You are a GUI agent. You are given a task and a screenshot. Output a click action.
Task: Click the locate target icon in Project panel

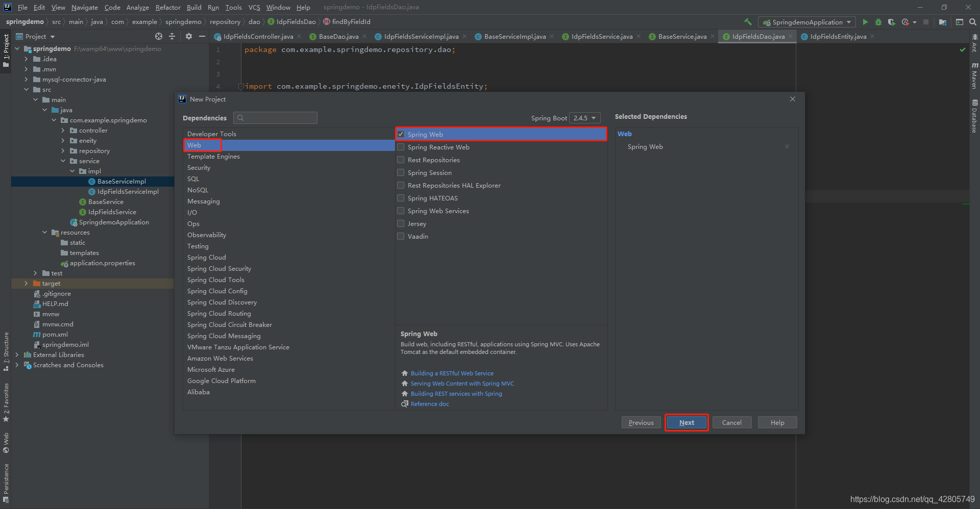pos(159,36)
